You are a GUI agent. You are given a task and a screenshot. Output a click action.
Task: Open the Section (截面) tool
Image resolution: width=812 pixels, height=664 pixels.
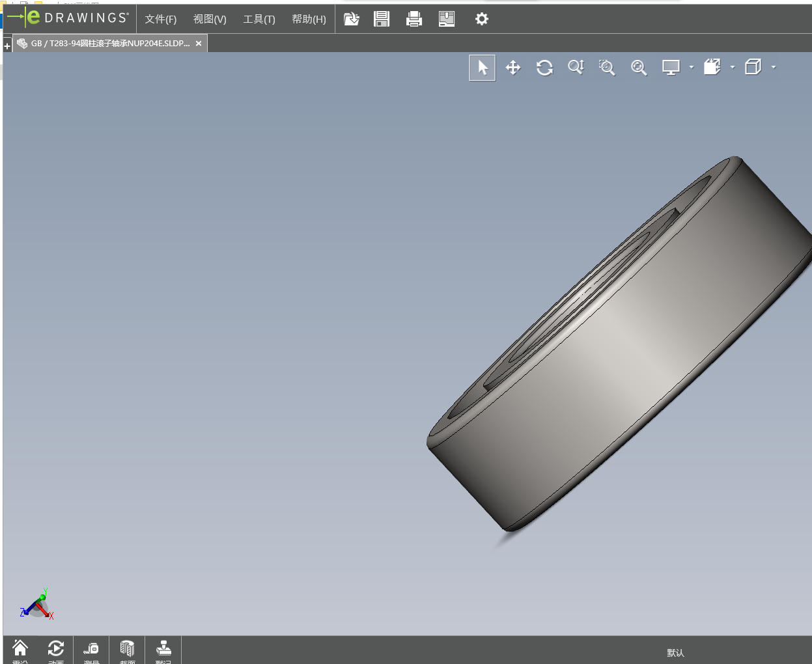127,650
